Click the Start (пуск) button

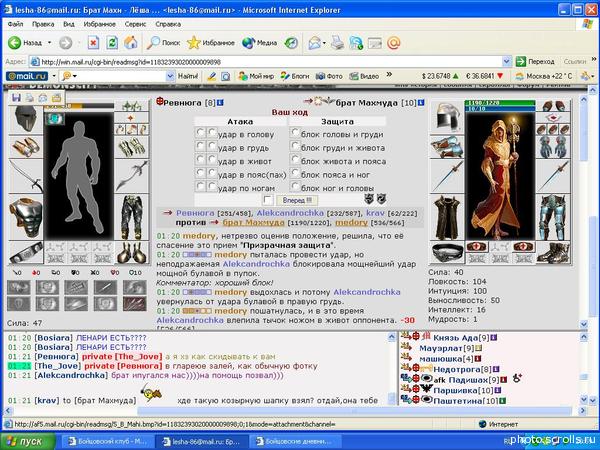pos(28,442)
